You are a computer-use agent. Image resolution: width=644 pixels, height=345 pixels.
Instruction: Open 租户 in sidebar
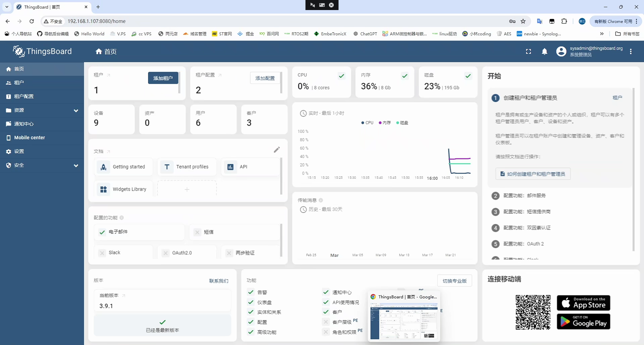click(42, 83)
